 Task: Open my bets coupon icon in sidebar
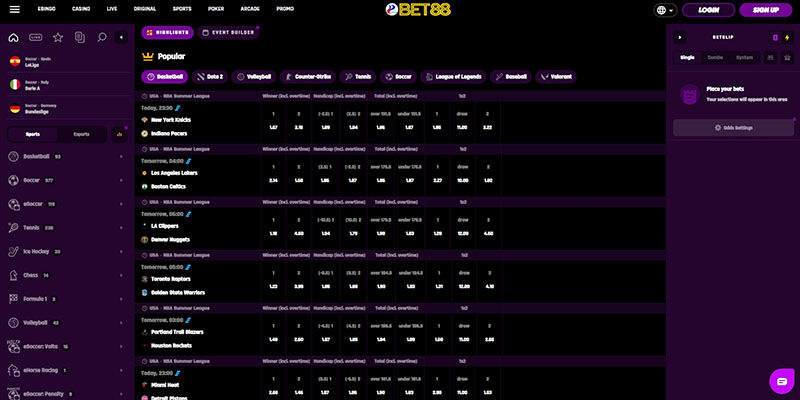click(x=80, y=37)
